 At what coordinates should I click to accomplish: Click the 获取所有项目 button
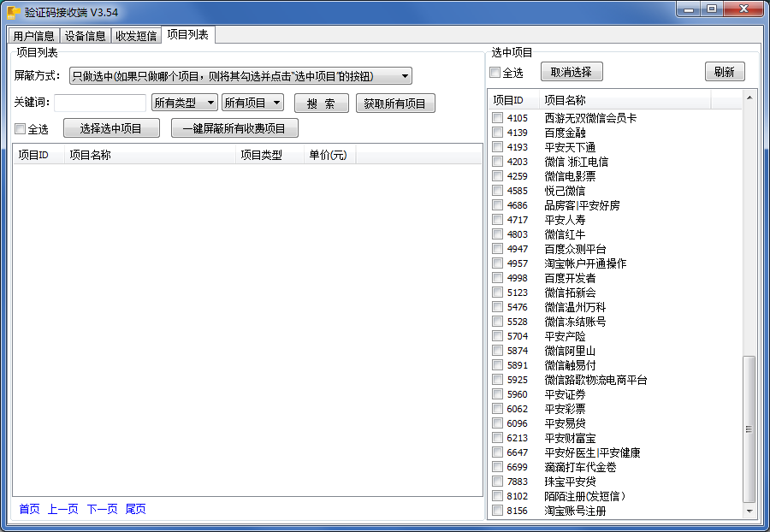[395, 103]
